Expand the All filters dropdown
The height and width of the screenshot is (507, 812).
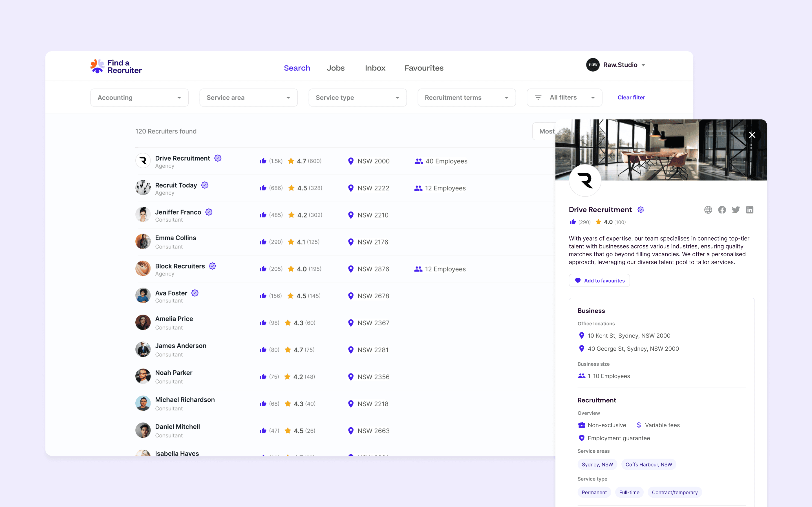[x=564, y=97]
